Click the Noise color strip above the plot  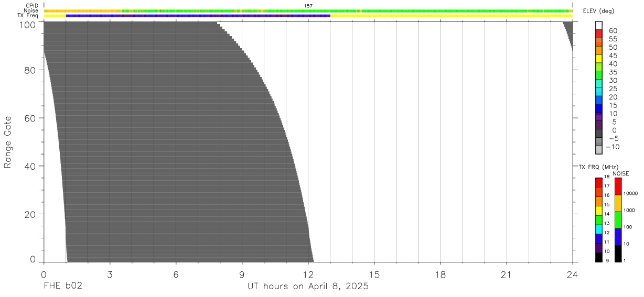tap(308, 10)
